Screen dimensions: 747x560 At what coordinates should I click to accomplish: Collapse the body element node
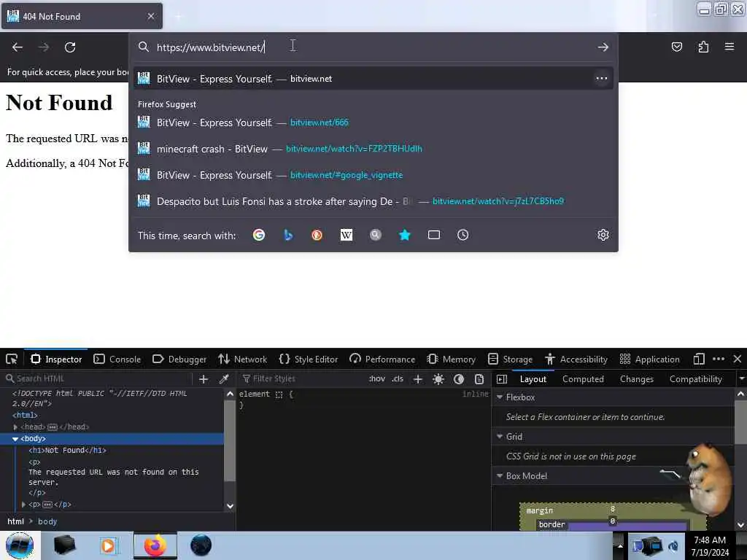(x=15, y=438)
